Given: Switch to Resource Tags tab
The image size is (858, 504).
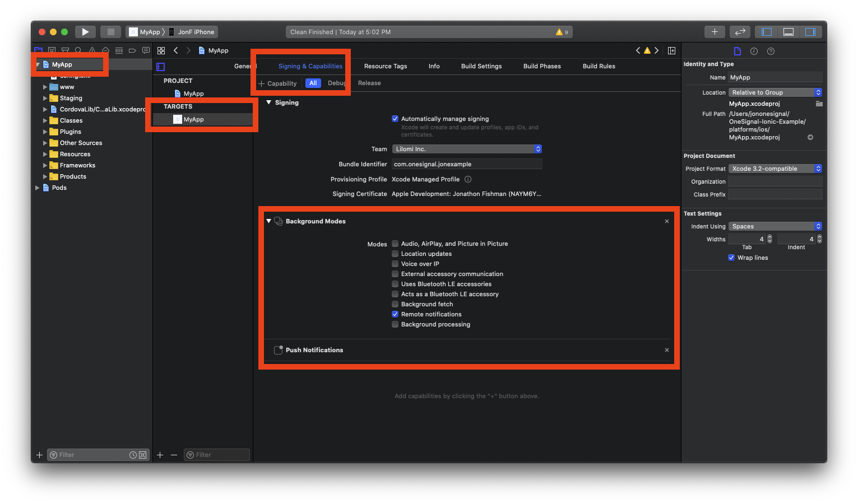Looking at the screenshot, I should (x=386, y=66).
